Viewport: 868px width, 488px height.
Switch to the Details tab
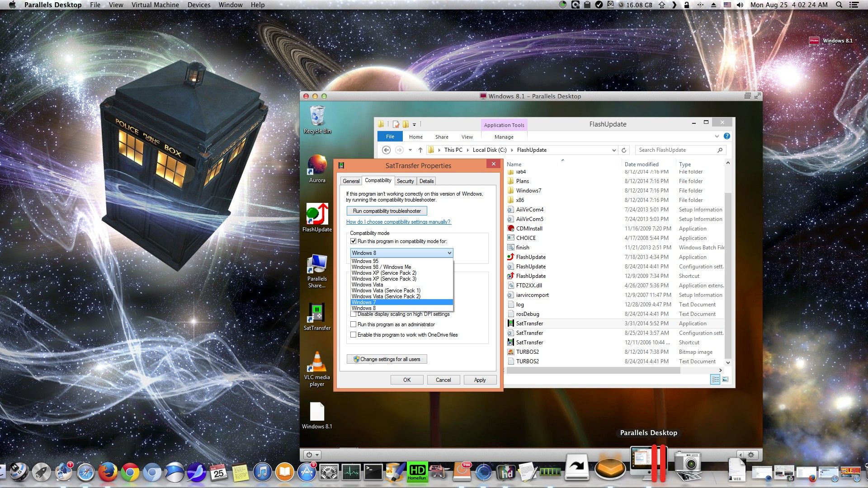[426, 181]
